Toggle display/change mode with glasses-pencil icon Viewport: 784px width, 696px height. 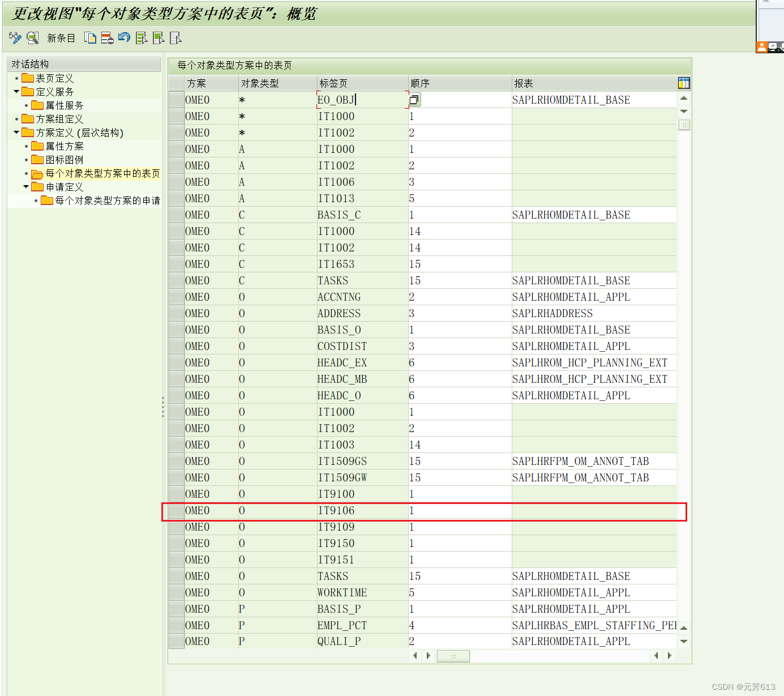pos(15,38)
